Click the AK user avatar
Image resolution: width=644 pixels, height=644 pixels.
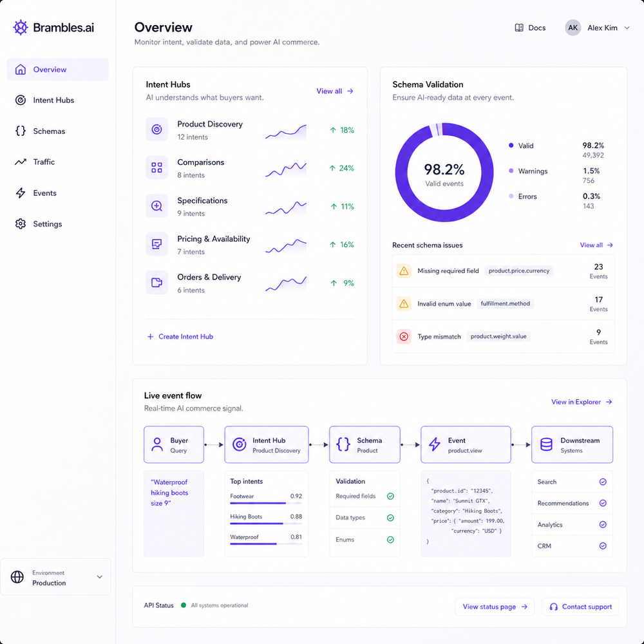click(x=573, y=28)
